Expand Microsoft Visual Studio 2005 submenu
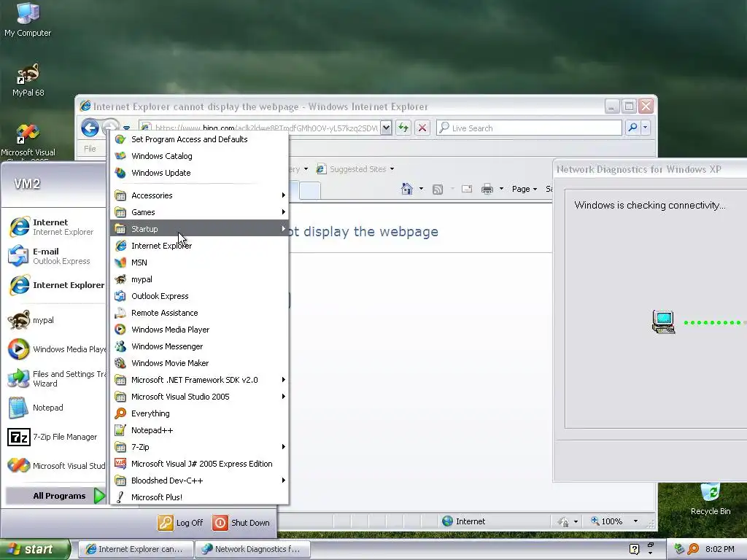The height and width of the screenshot is (560, 747). (x=199, y=397)
